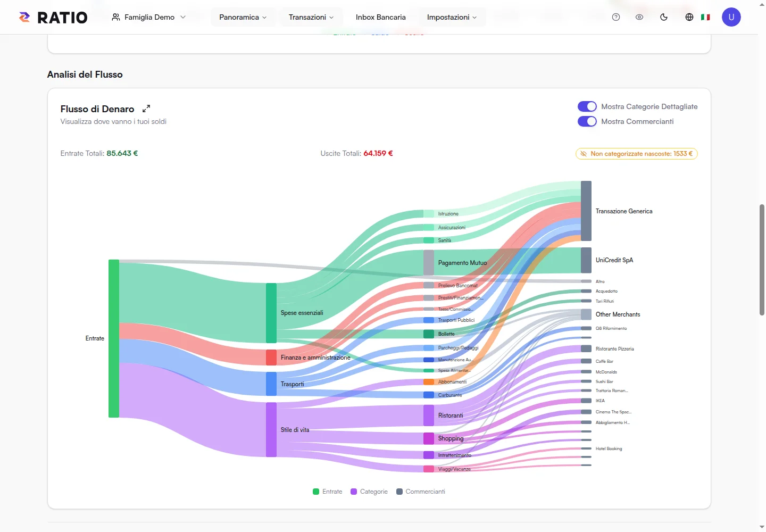Click the UniCredit SpA merchant node
Image resolution: width=766 pixels, height=532 pixels.
click(586, 260)
